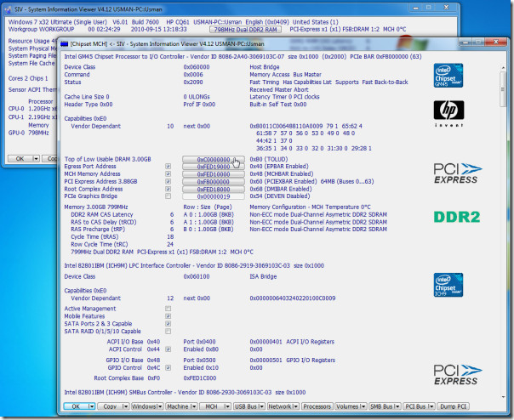Open dropdown arrow next to Copy button
This screenshot has height=420, width=514.
point(126,406)
